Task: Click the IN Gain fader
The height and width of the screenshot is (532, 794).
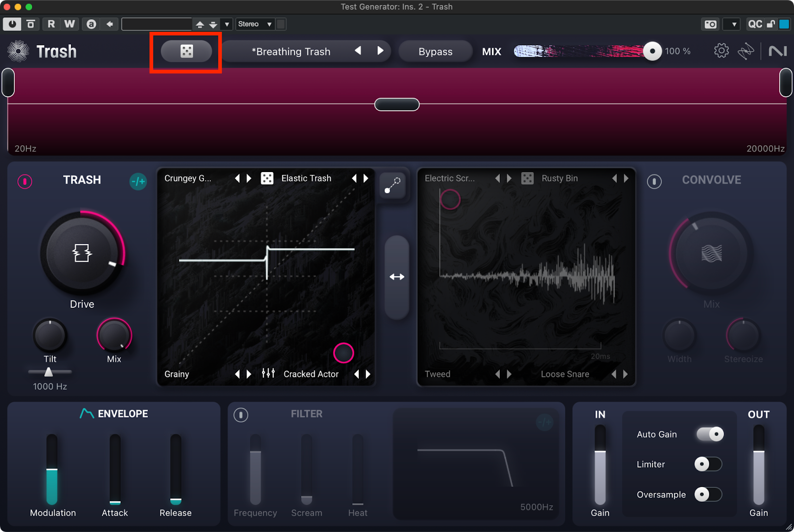Action: click(x=600, y=465)
